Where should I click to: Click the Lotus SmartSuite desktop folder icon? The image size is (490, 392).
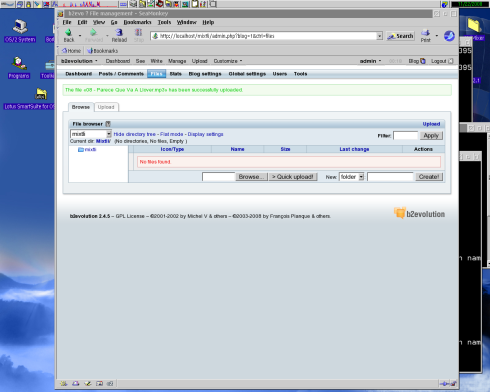(41, 94)
